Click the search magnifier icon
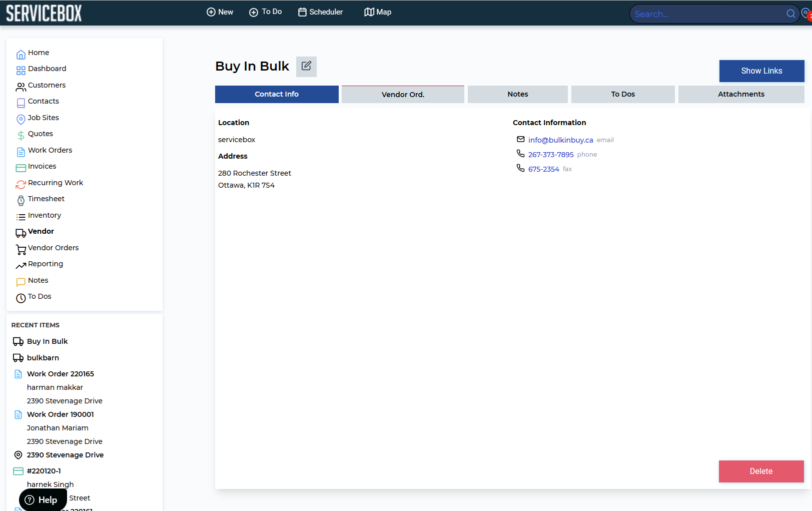Viewport: 812px width, 511px height. 790,14
